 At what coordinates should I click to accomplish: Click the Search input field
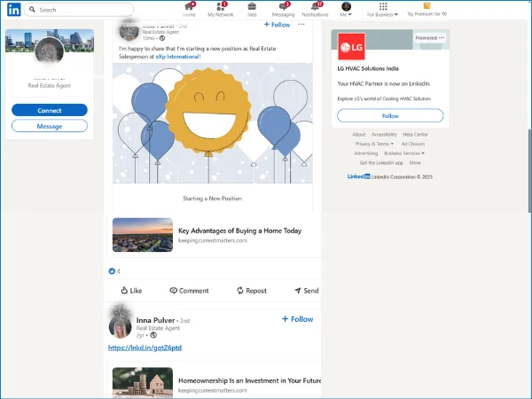[x=79, y=10]
